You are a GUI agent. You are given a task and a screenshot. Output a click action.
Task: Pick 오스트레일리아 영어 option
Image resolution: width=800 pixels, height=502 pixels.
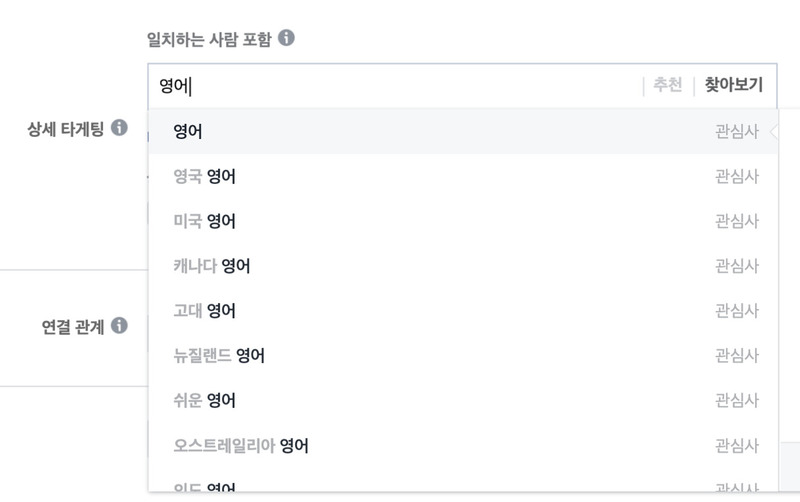coord(463,446)
